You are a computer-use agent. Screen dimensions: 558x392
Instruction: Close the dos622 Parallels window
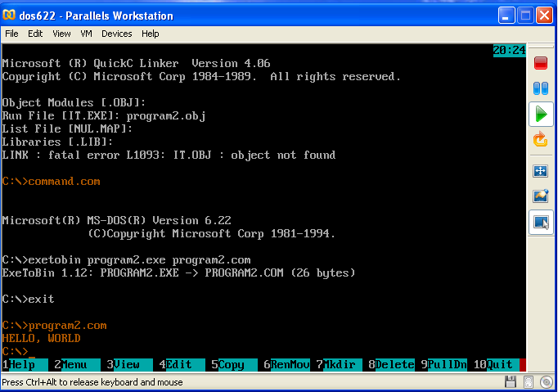pyautogui.click(x=544, y=16)
